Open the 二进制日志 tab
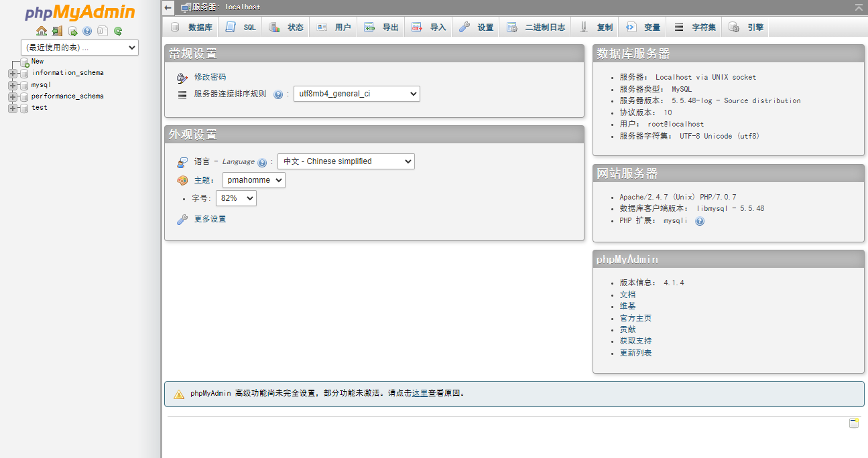Viewport: 868px width, 458px height. tap(536, 27)
